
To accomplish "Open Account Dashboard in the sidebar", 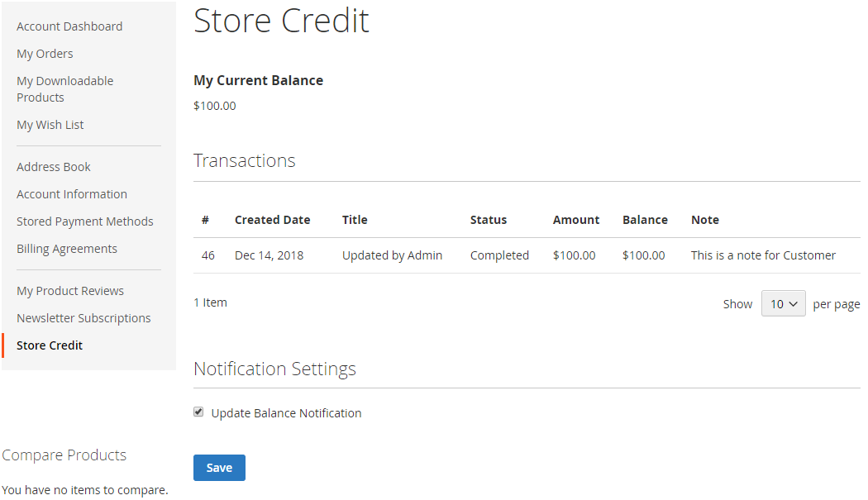I will [69, 26].
